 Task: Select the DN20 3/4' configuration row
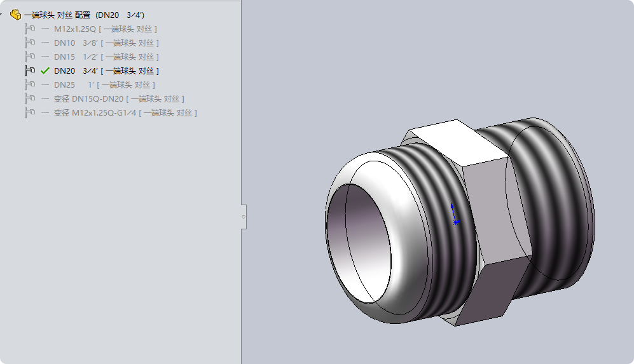click(x=106, y=71)
